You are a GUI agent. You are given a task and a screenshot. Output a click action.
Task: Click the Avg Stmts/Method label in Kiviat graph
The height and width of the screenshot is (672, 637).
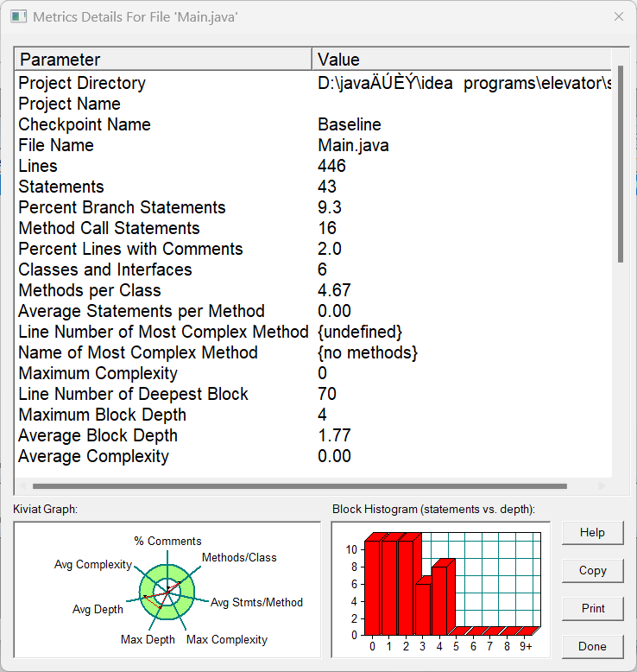(256, 602)
